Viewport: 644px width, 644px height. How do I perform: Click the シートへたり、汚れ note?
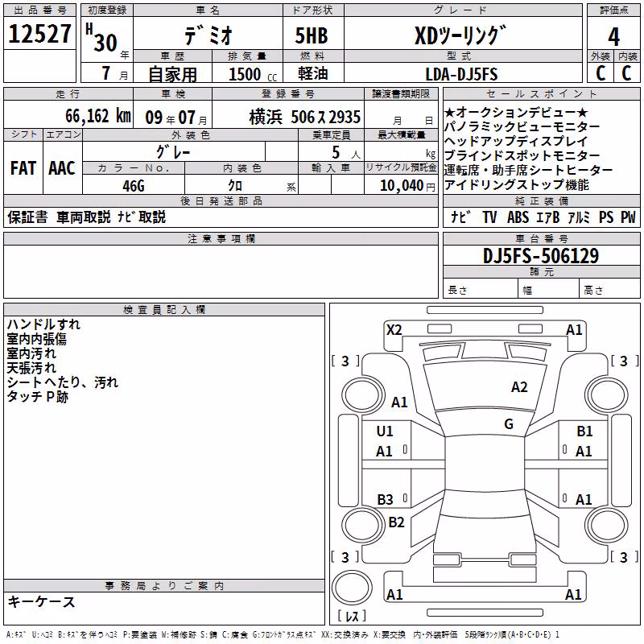pyautogui.click(x=63, y=382)
